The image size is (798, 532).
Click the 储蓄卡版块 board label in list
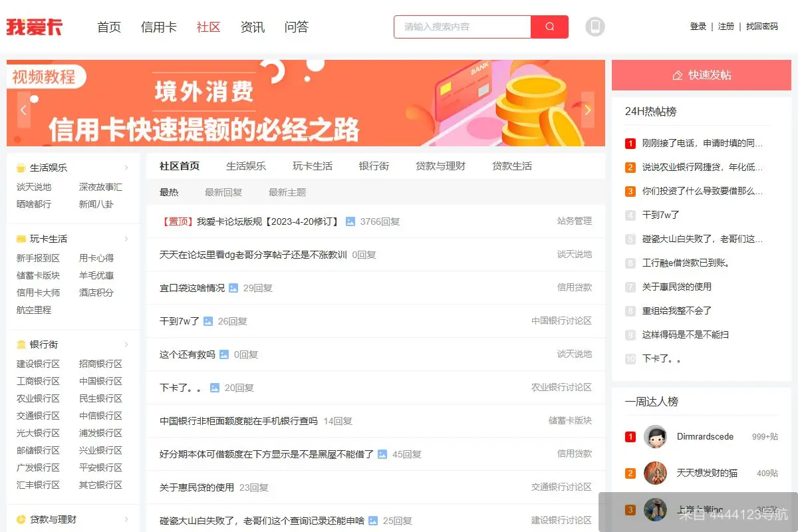click(570, 420)
